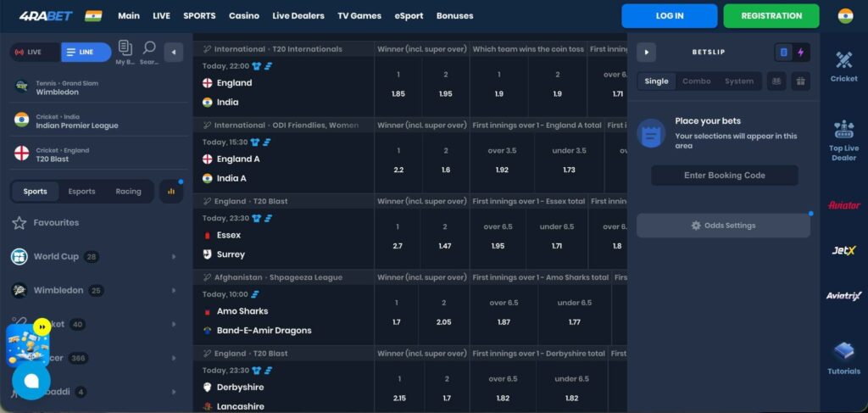
Task: Open the Main menu item
Action: coord(129,16)
